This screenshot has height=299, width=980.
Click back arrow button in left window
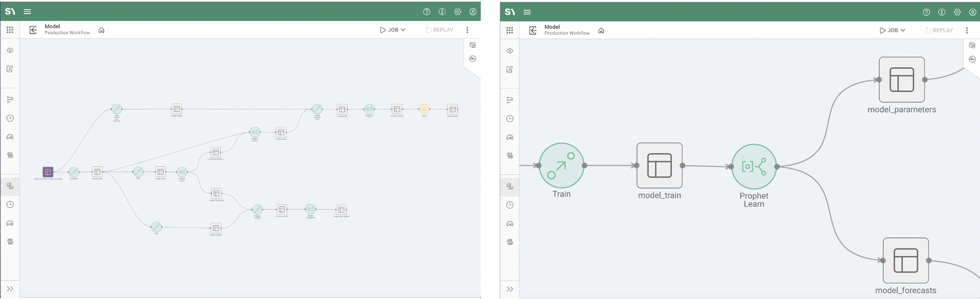pos(33,30)
